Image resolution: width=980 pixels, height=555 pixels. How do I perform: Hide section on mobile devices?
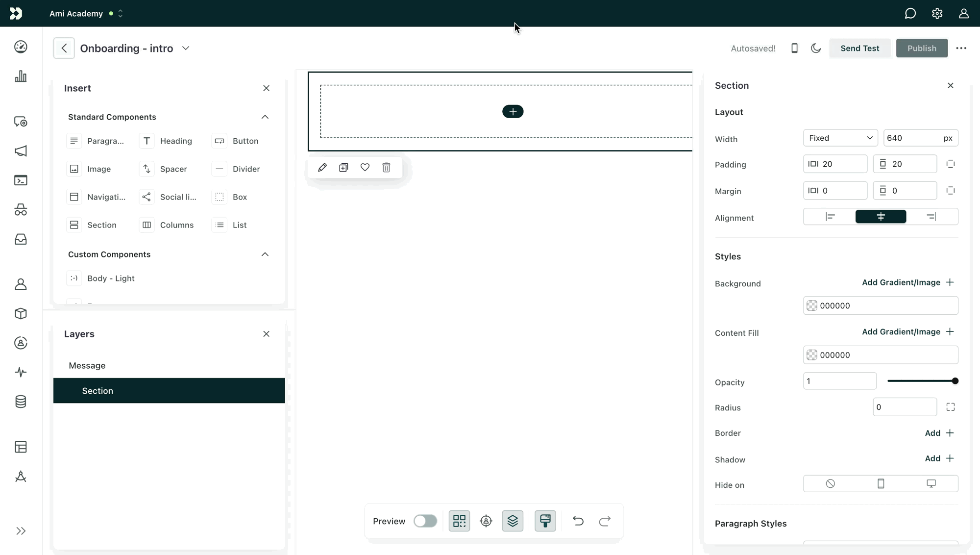coord(881,483)
